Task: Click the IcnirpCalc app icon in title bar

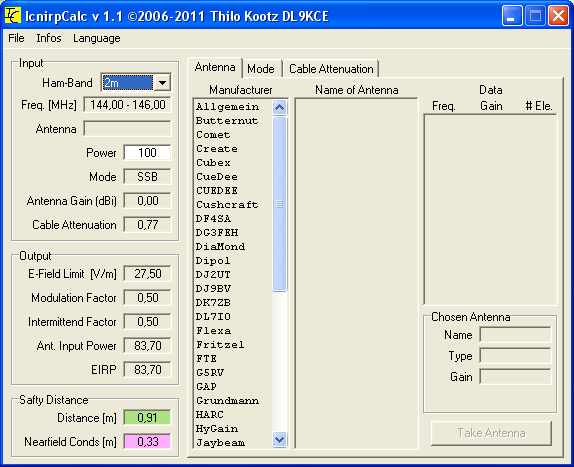Action: 13,16
